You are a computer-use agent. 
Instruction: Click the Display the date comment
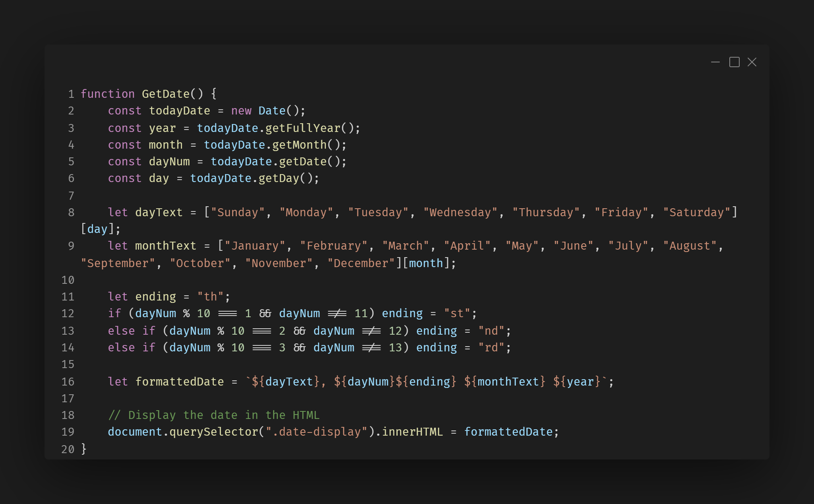coord(214,415)
